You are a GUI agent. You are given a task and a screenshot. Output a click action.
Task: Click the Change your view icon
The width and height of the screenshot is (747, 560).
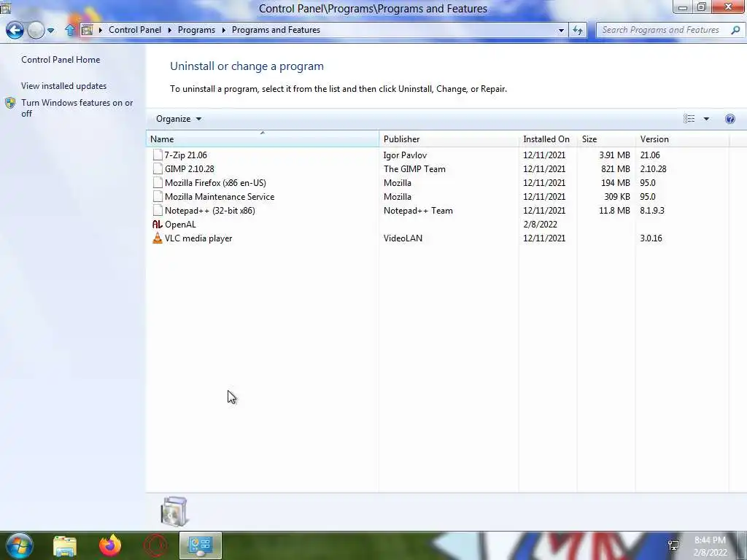point(689,119)
